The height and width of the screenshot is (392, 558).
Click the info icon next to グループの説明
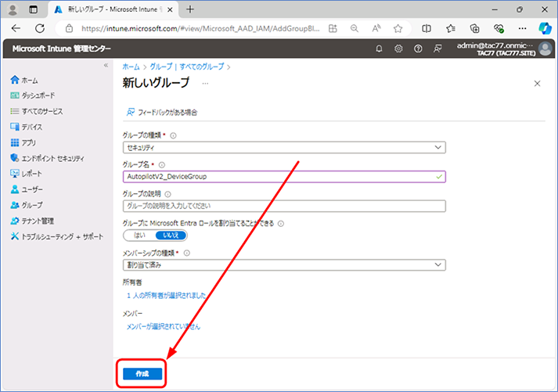coord(168,194)
